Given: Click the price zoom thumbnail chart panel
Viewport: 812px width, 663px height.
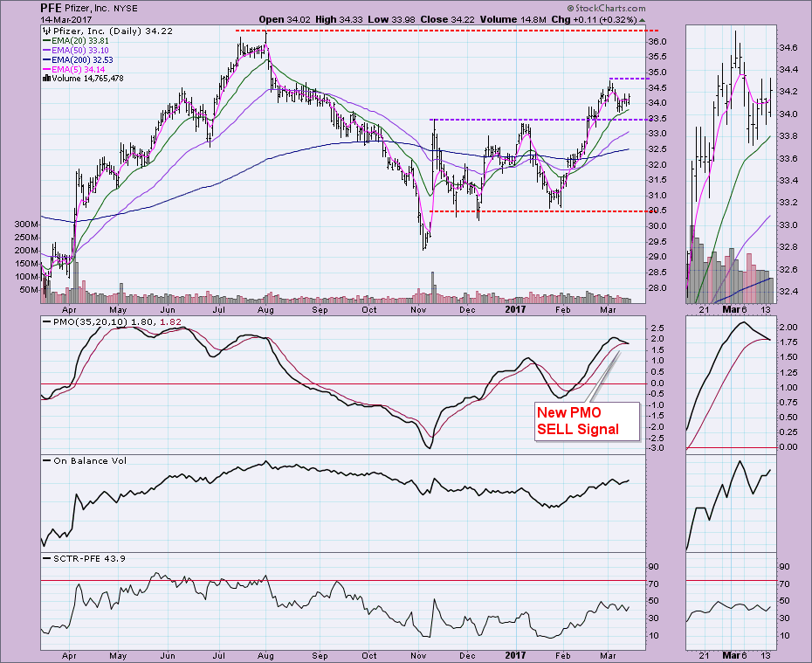Looking at the screenshot, I should 731,163.
